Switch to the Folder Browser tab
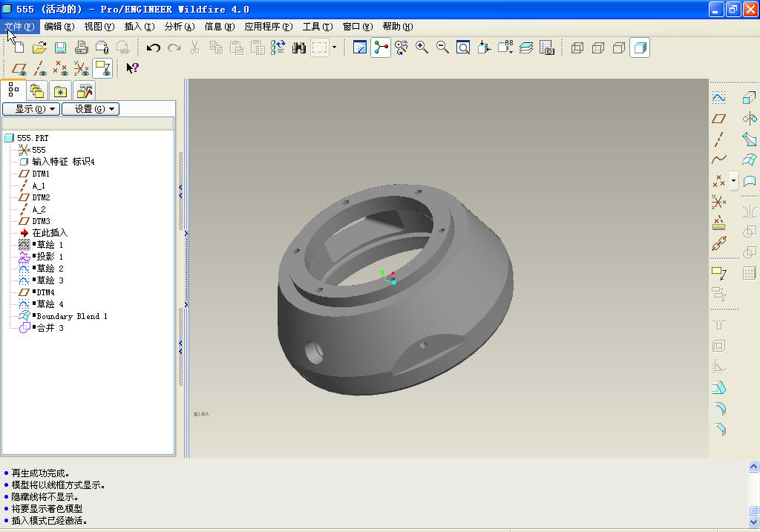760x532 pixels. 37,91
